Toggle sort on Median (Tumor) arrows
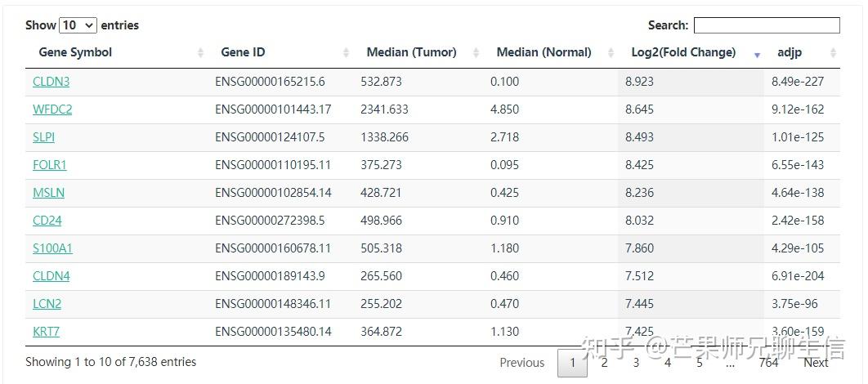This screenshot has height=384, width=868. (x=477, y=53)
